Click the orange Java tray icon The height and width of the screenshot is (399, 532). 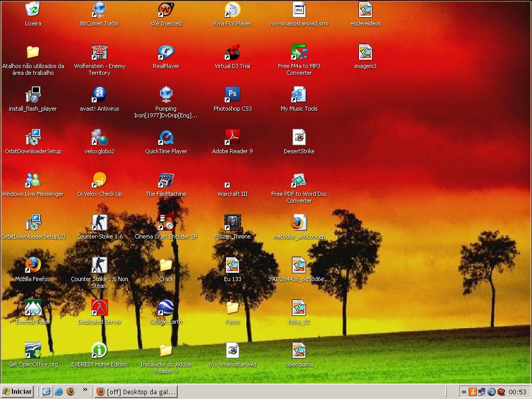click(x=473, y=392)
